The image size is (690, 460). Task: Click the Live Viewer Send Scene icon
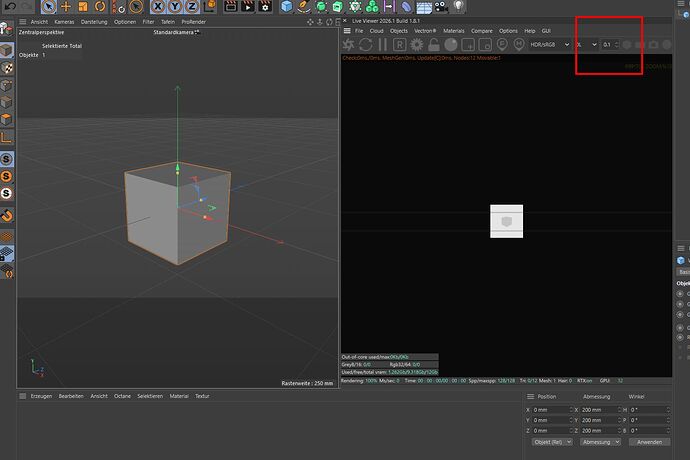point(349,44)
